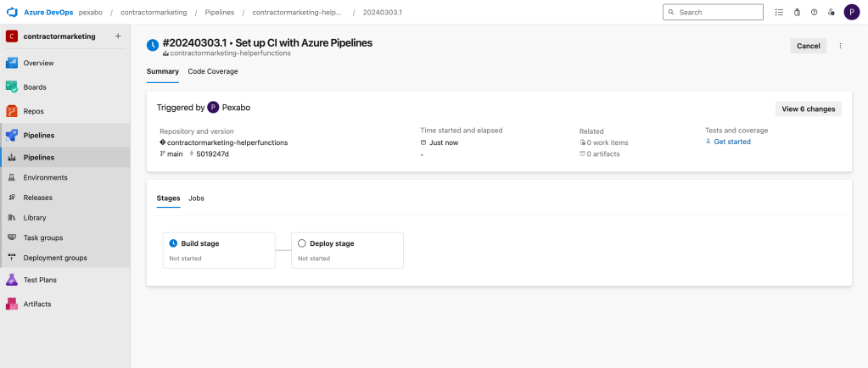Click the Pipelines sub-item icon

click(12, 158)
